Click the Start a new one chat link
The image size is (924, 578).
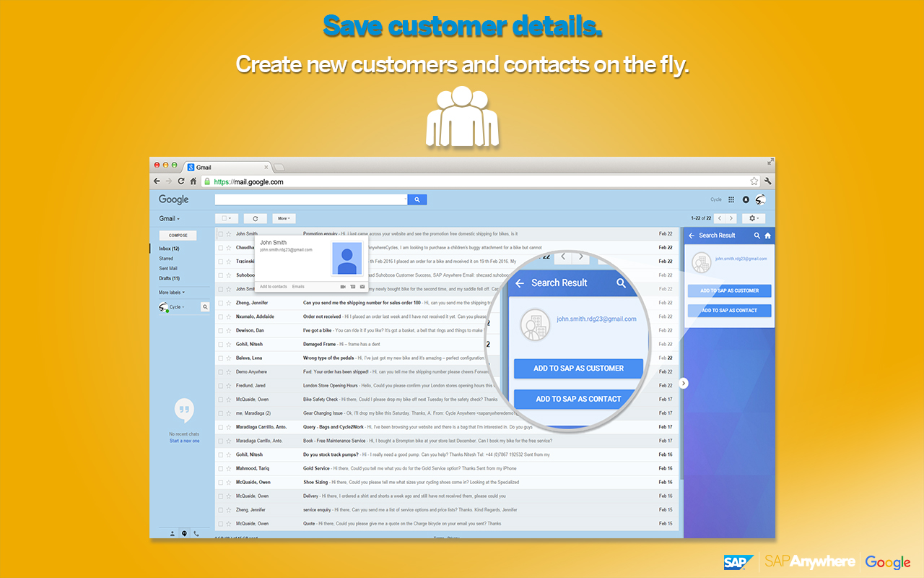184,441
